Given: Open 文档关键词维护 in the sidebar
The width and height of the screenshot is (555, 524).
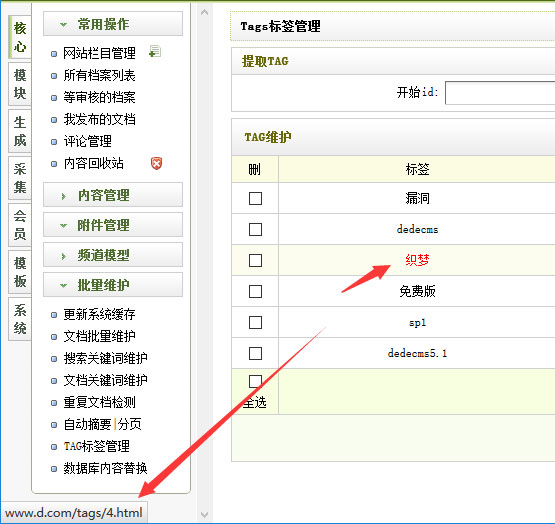Looking at the screenshot, I should point(105,381).
